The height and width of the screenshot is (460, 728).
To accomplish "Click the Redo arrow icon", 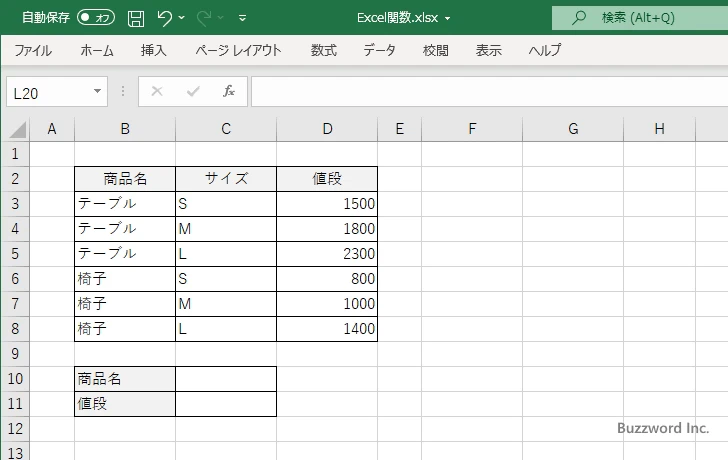I will coord(204,18).
